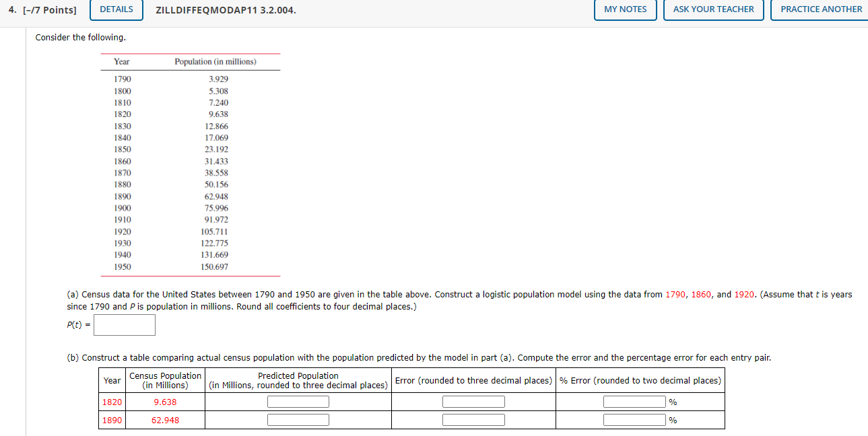Click the problem title ZILLDIFFEQMODAP11 3.2.004
Viewport: 868px width, 436px height.
pos(225,10)
